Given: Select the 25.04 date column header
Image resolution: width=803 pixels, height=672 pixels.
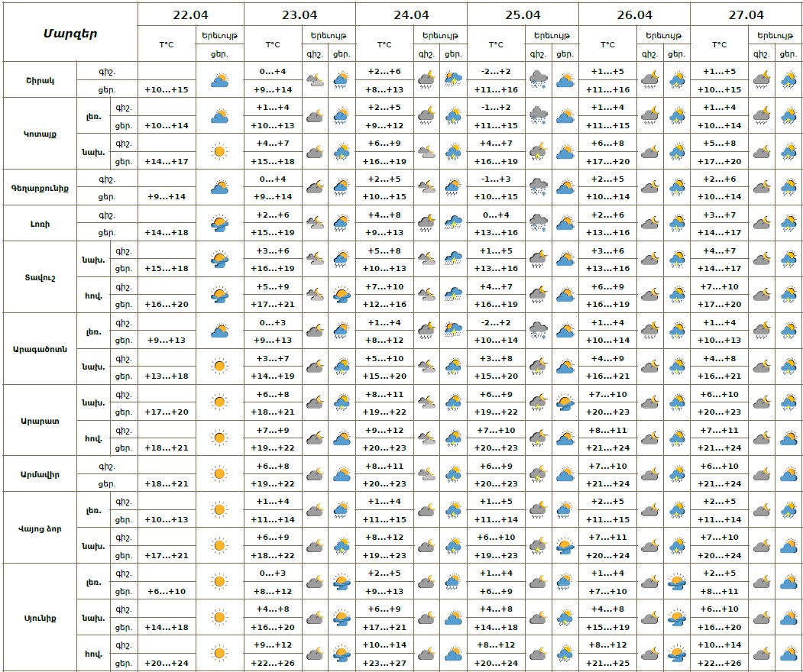Looking at the screenshot, I should [x=523, y=15].
